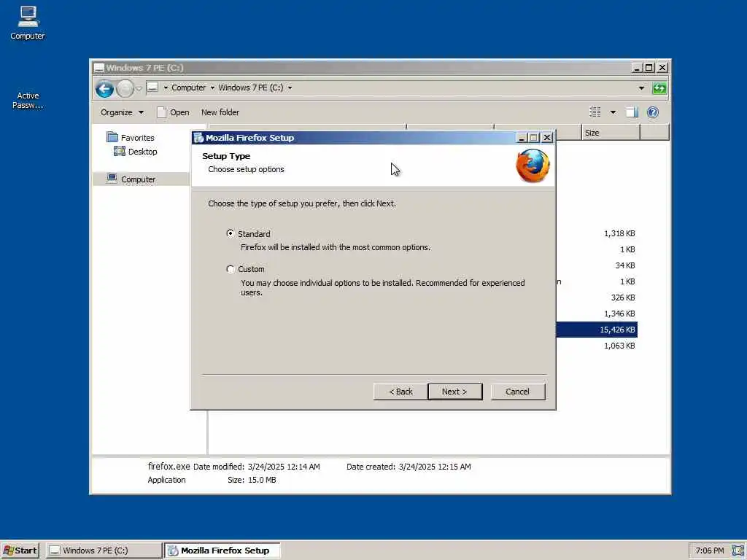The image size is (747, 560).
Task: Click the drive icon in address bar
Action: tap(152, 87)
